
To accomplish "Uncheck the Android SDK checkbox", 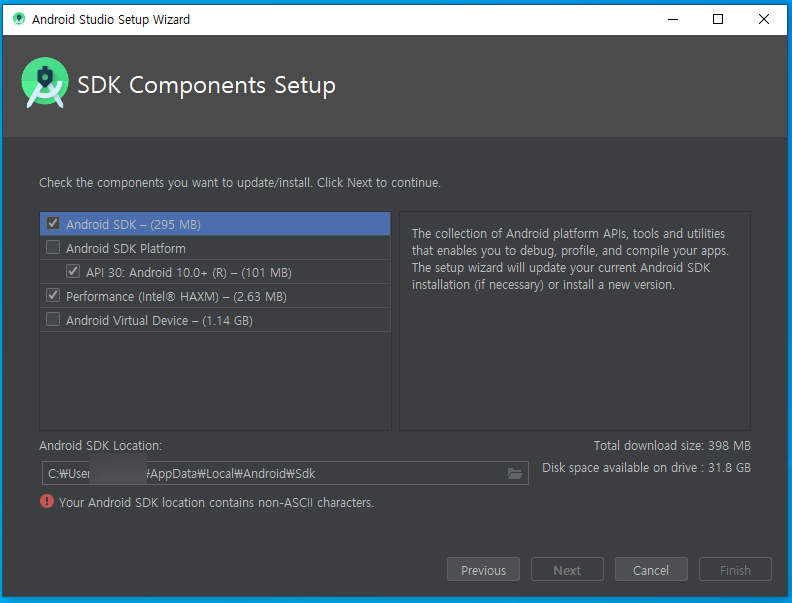I will click(53, 223).
